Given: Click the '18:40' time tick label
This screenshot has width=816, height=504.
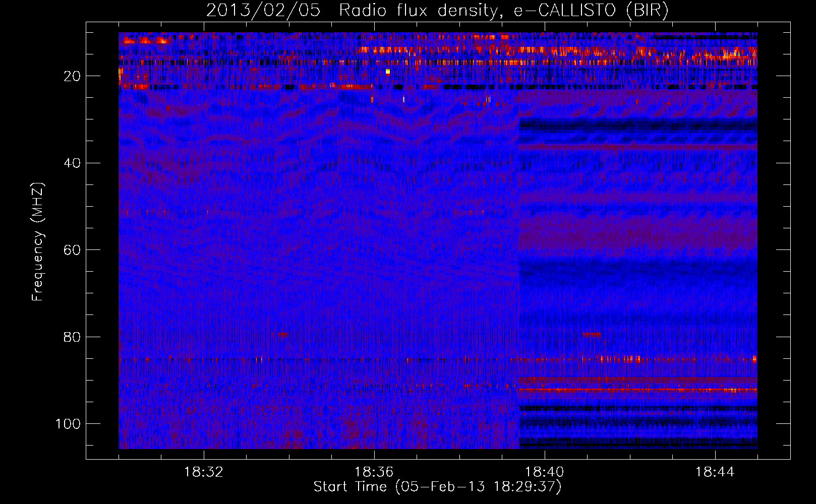Looking at the screenshot, I should pos(545,472).
